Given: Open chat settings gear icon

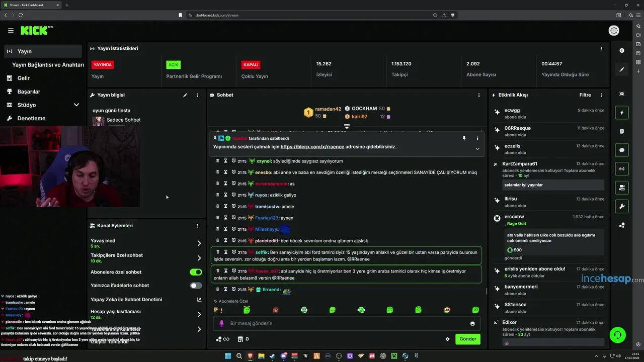Looking at the screenshot, I should coord(447,339).
